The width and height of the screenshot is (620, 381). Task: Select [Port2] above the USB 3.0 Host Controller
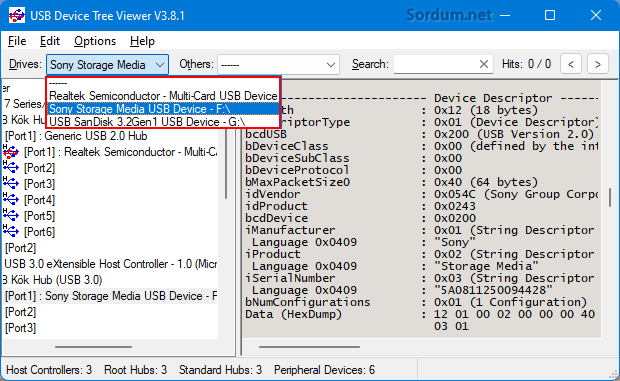tap(21, 248)
